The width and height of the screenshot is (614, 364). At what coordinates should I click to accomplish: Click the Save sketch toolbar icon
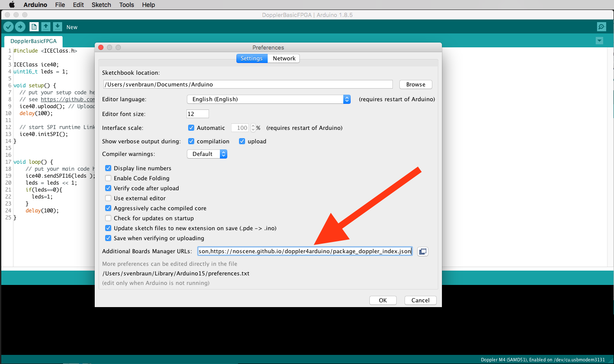pos(57,27)
